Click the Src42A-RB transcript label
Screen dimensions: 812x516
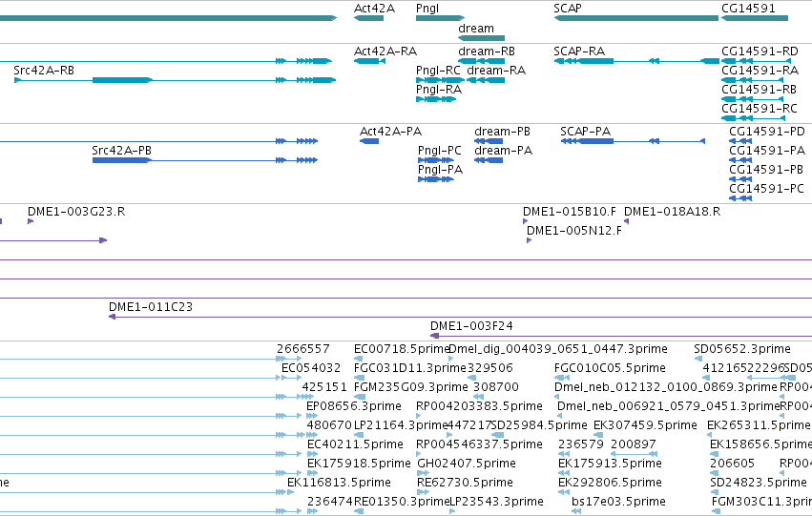click(x=44, y=71)
